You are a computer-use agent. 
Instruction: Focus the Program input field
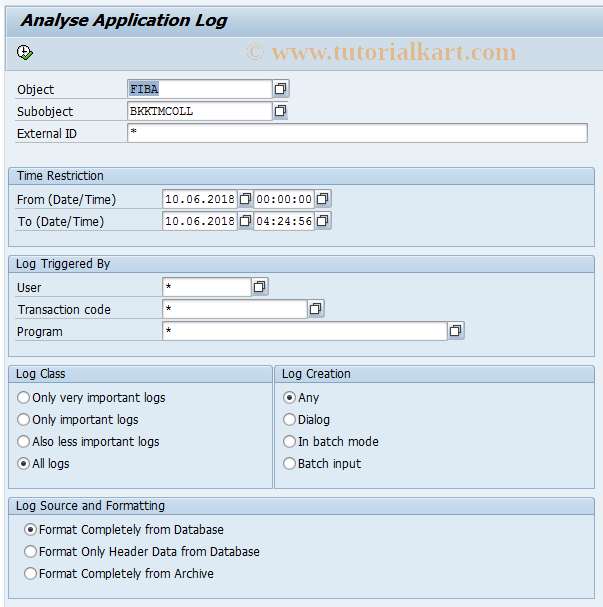(305, 331)
